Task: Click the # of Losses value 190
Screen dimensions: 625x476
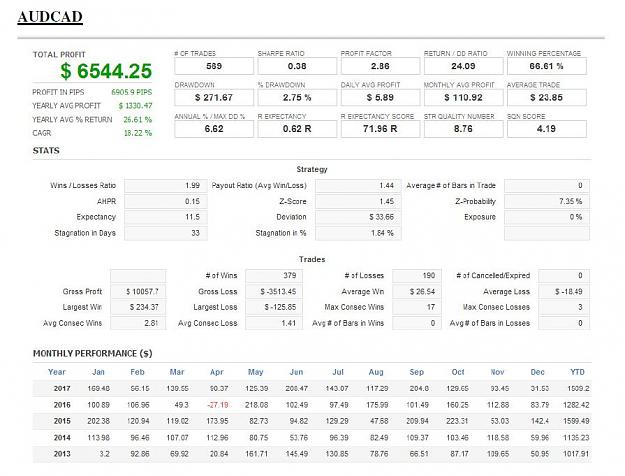Action: (x=417, y=276)
